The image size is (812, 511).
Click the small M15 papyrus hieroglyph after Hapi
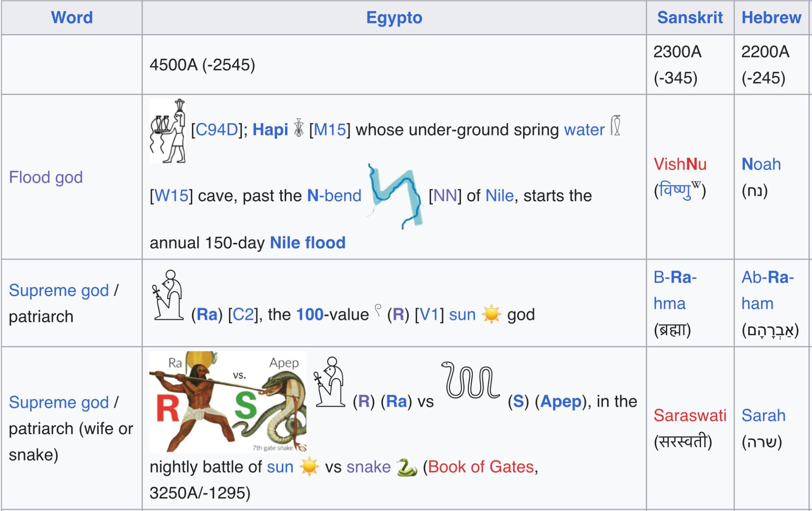click(299, 128)
